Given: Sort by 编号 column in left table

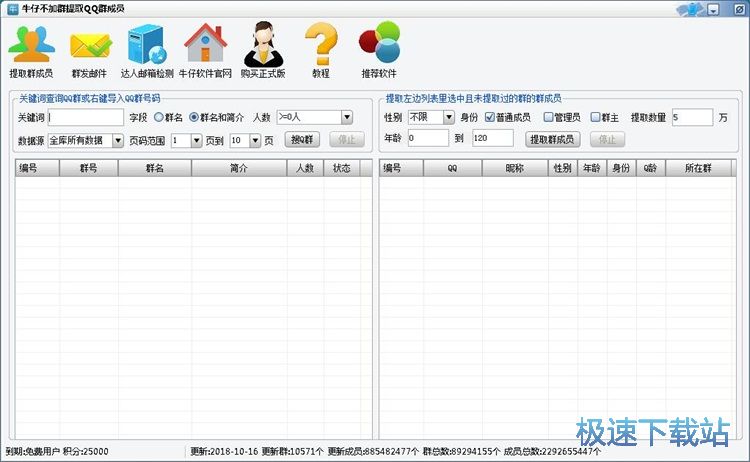Looking at the screenshot, I should point(37,168).
